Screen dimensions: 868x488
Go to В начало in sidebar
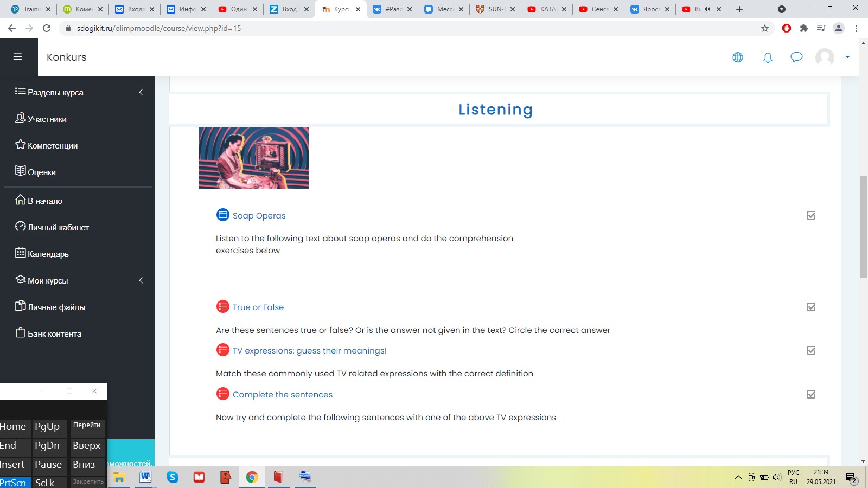pyautogui.click(x=44, y=201)
